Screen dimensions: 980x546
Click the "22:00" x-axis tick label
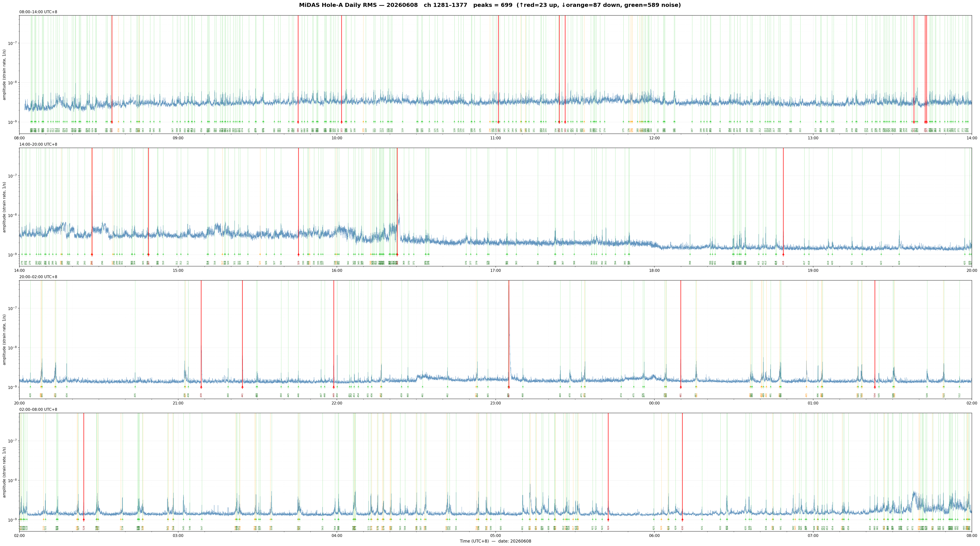click(337, 403)
